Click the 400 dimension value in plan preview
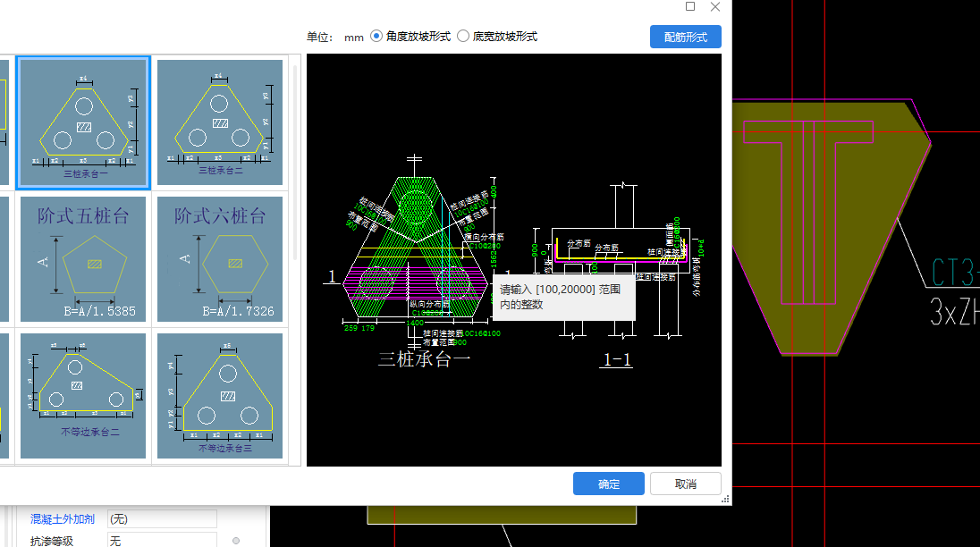Screen dimensions: 980x547 [494, 191]
